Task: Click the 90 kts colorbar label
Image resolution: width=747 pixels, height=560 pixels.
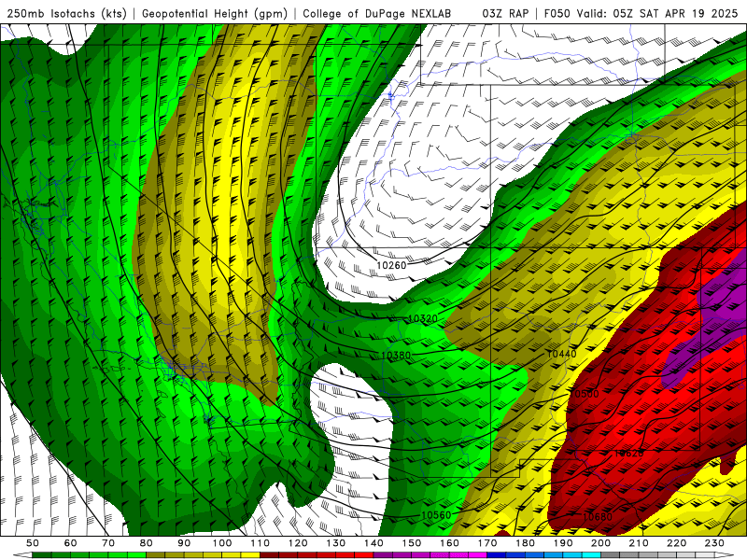Action: tap(184, 543)
